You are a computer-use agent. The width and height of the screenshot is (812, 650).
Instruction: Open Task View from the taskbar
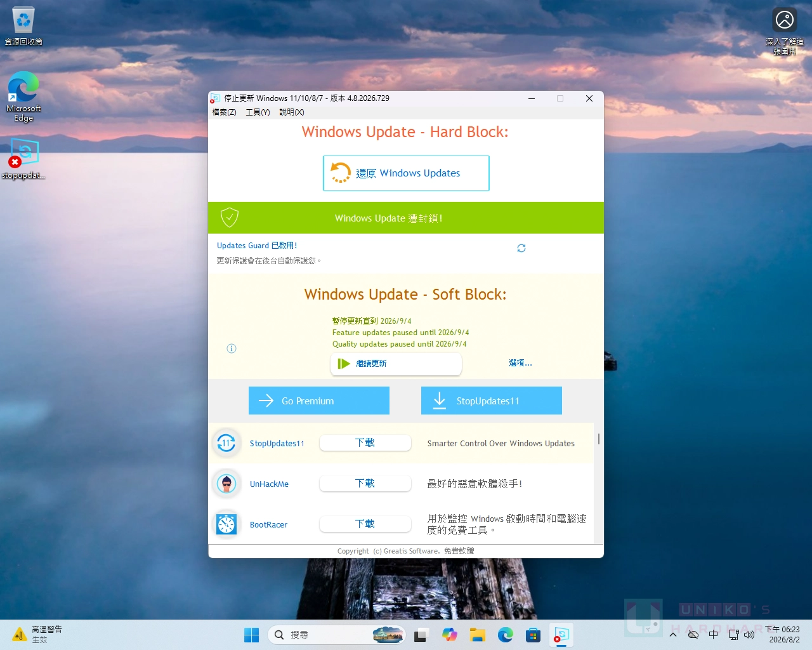point(421,635)
